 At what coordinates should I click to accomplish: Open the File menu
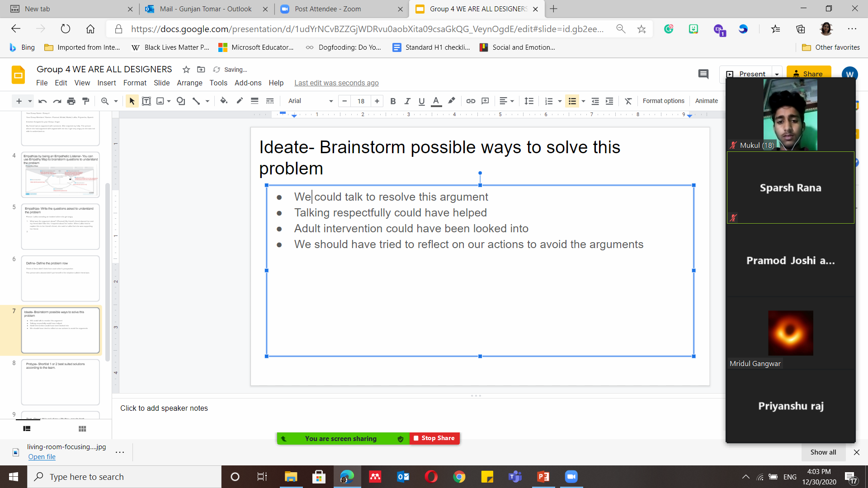42,83
